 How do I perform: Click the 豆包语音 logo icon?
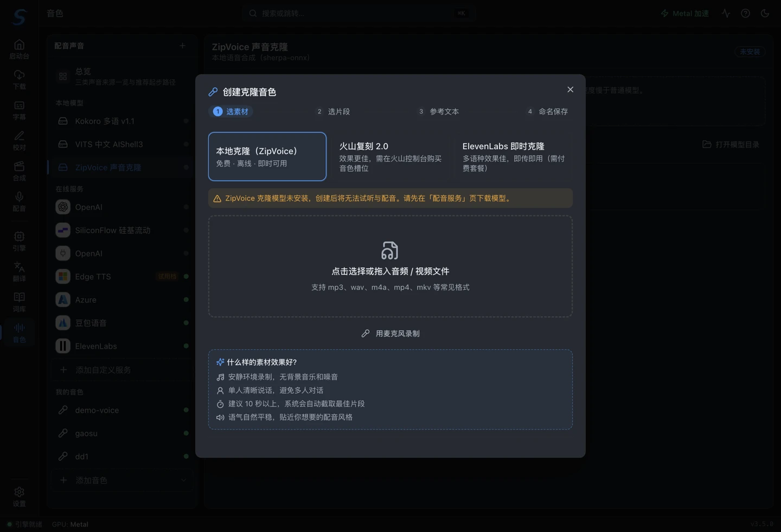[63, 323]
